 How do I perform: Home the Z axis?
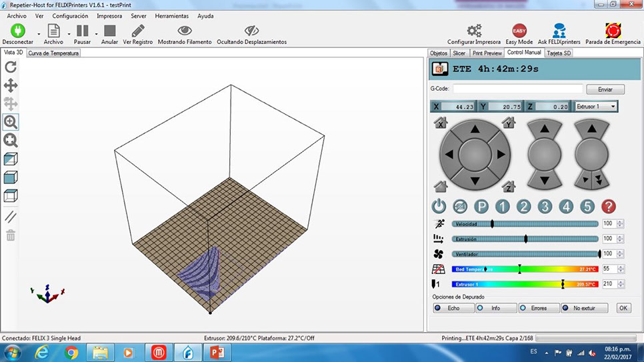pos(509,187)
